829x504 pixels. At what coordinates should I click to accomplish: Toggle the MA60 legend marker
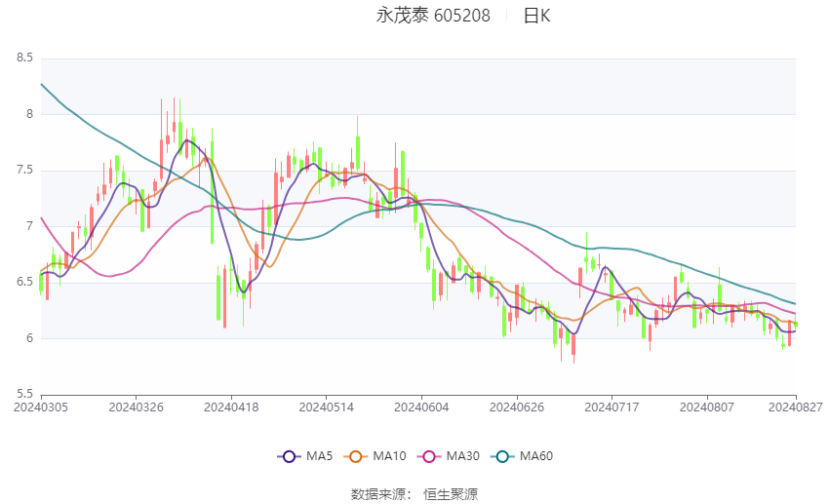[503, 456]
